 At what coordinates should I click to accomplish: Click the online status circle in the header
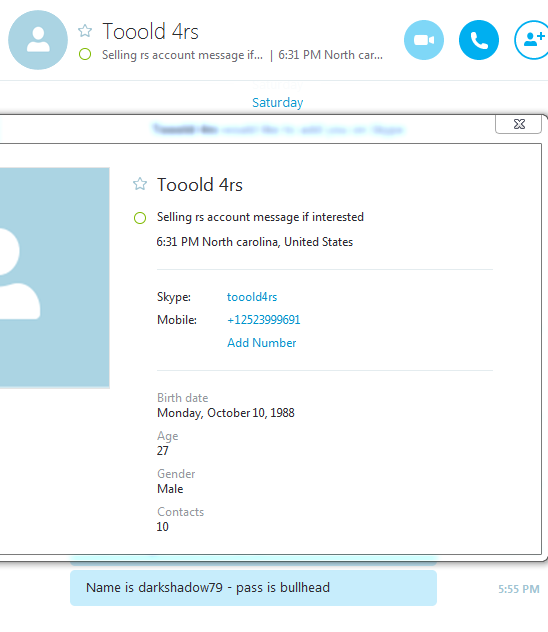pos(85,54)
